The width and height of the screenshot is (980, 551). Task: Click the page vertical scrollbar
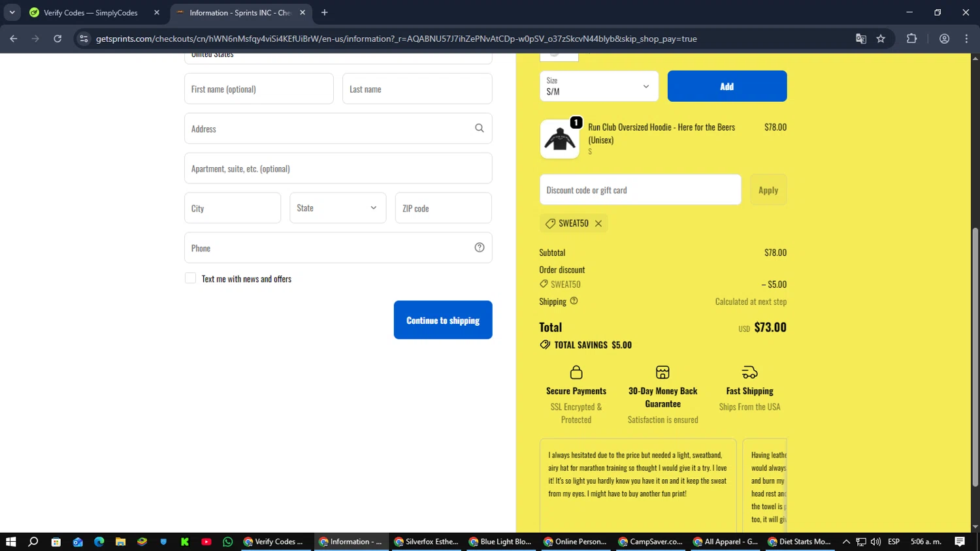(x=975, y=357)
